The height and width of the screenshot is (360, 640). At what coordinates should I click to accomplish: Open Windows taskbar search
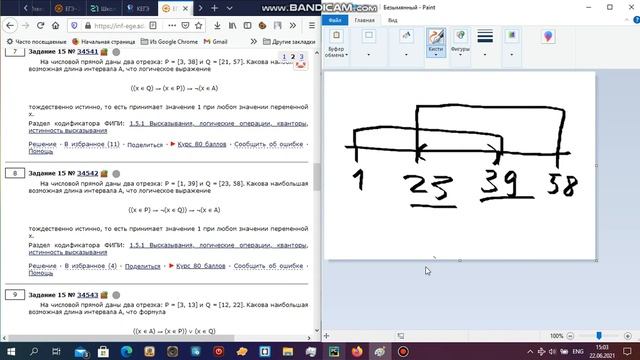point(34,351)
